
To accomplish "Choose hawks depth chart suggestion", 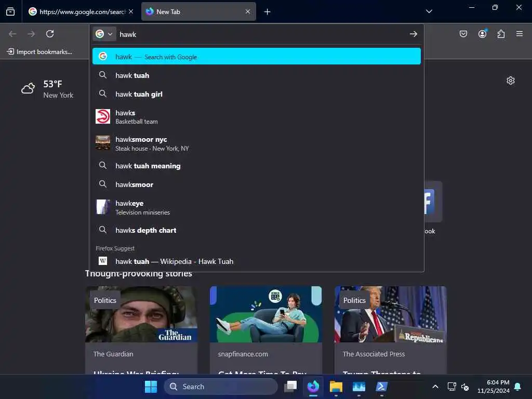I will click(257, 230).
